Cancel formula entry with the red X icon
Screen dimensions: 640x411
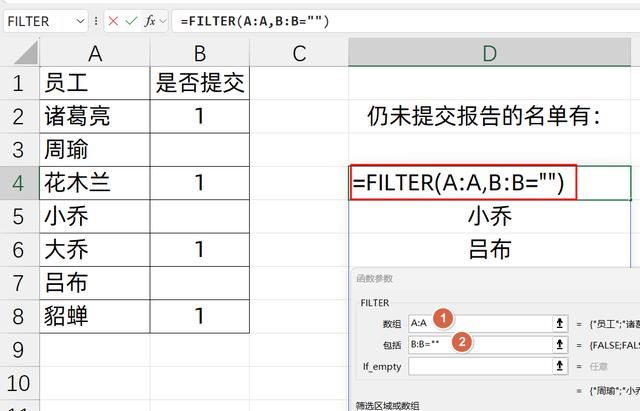pyautogui.click(x=113, y=21)
